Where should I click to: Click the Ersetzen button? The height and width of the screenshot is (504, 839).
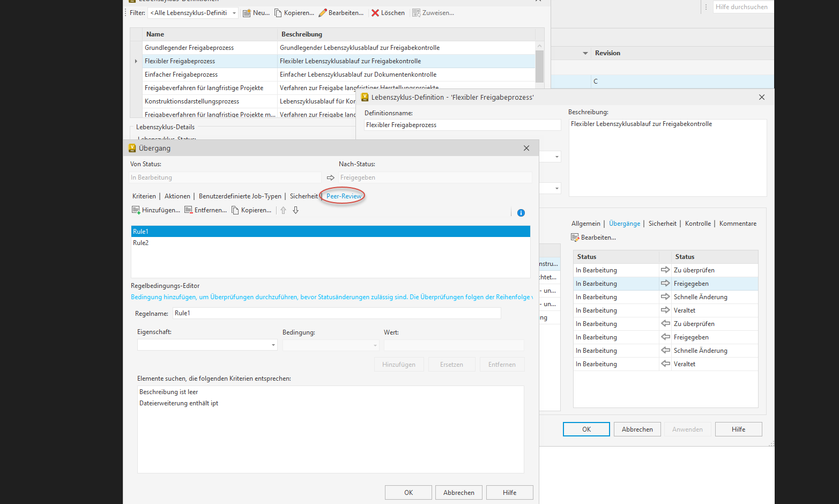[x=452, y=365]
